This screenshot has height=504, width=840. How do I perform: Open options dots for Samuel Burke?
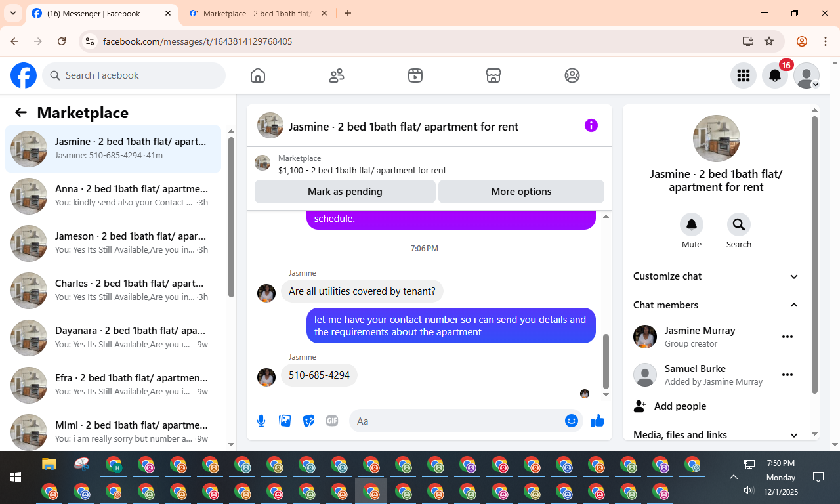(x=787, y=375)
